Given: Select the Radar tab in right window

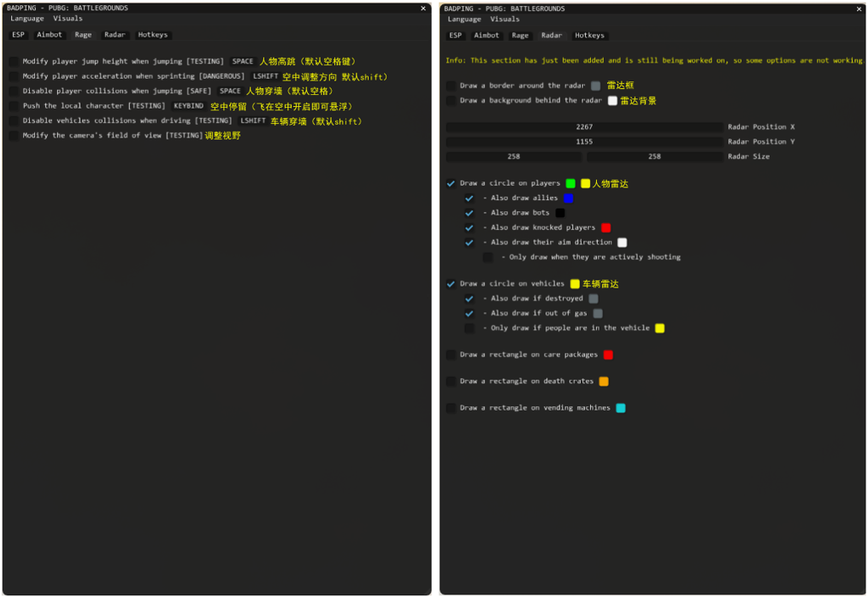Looking at the screenshot, I should [552, 35].
